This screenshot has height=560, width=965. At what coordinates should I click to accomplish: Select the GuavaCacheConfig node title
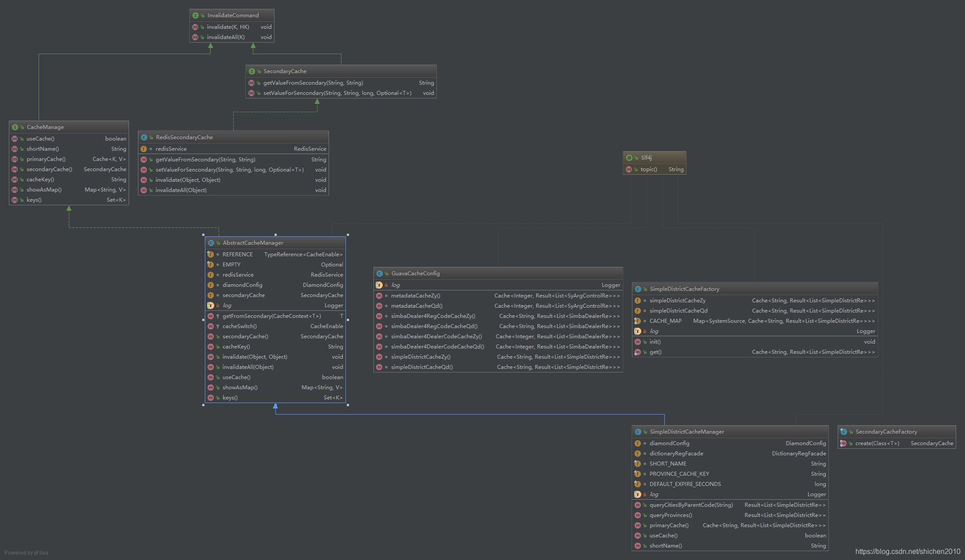tap(416, 274)
